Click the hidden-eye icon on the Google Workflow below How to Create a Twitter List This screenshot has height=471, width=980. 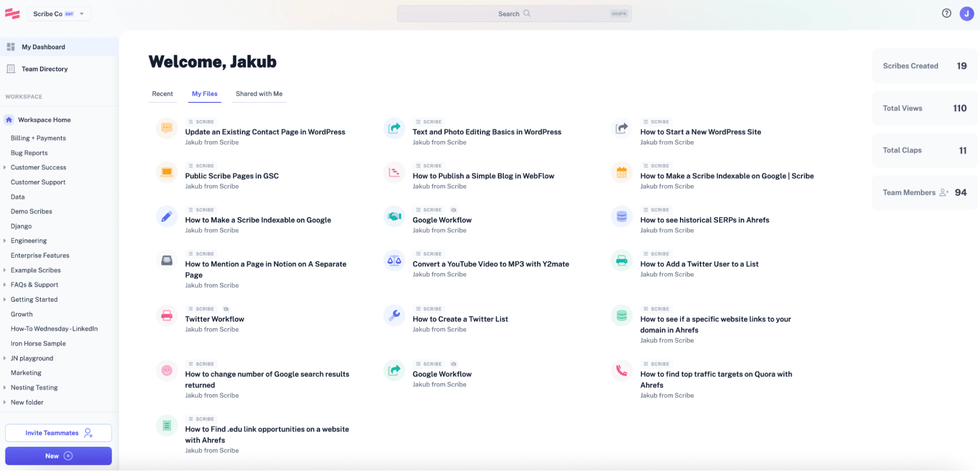pos(453,364)
